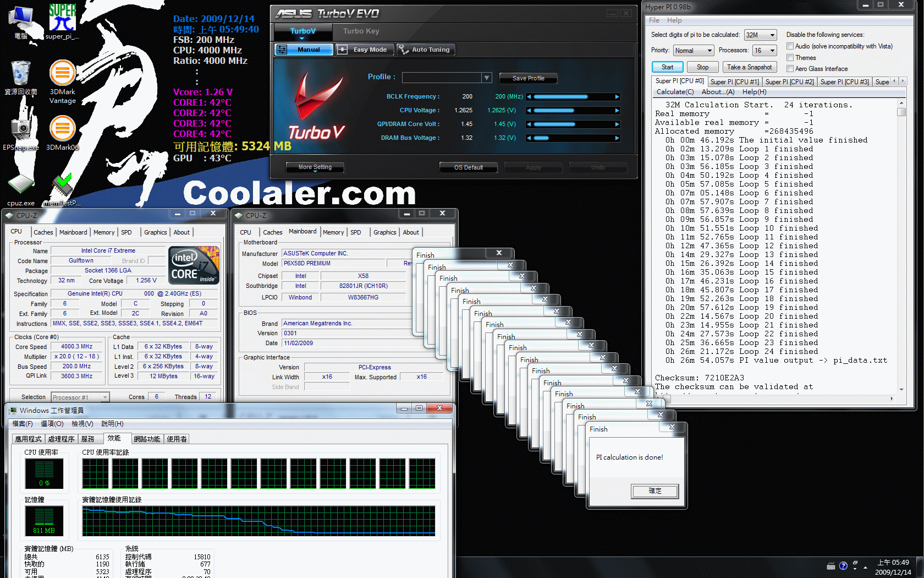Image resolution: width=924 pixels, height=578 pixels.
Task: Click the Manual mode icon in TurboV
Action: pyautogui.click(x=282, y=50)
